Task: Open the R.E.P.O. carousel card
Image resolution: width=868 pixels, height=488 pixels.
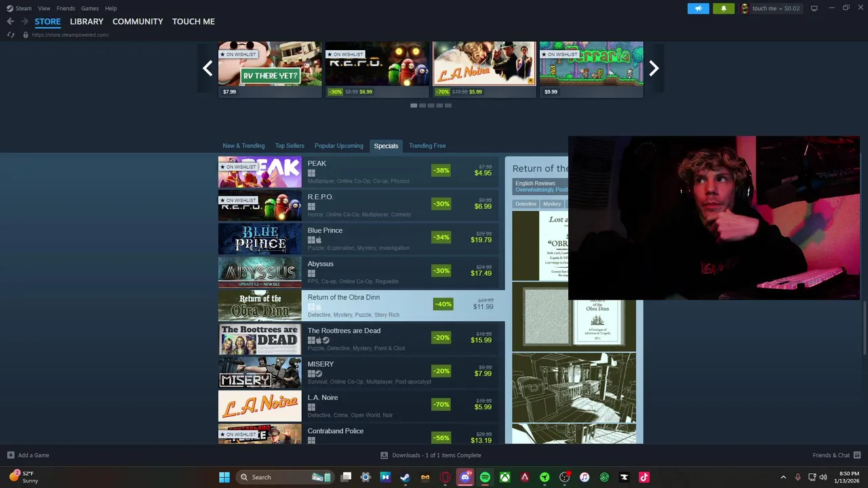Action: (x=377, y=70)
